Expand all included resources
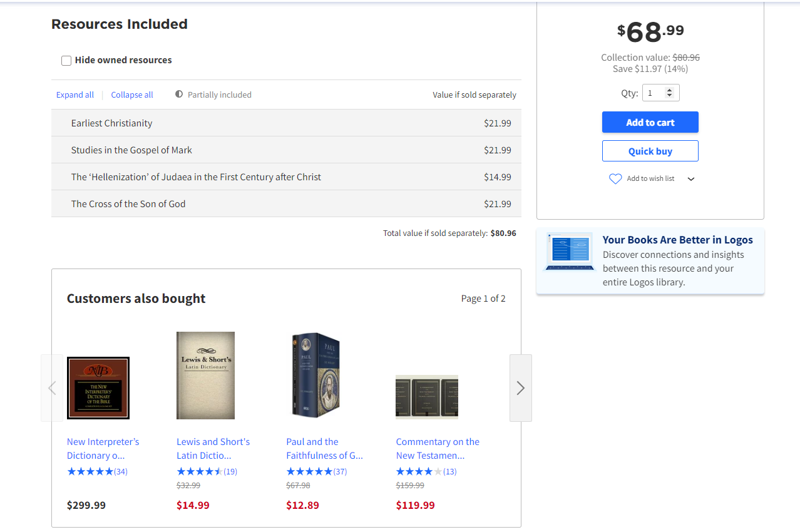The width and height of the screenshot is (800, 532). (75, 95)
